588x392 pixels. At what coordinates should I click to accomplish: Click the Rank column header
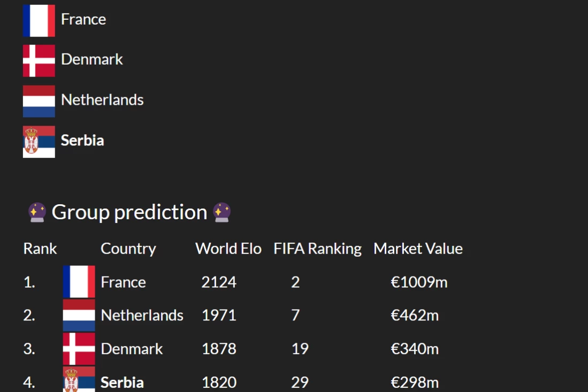pyautogui.click(x=40, y=249)
